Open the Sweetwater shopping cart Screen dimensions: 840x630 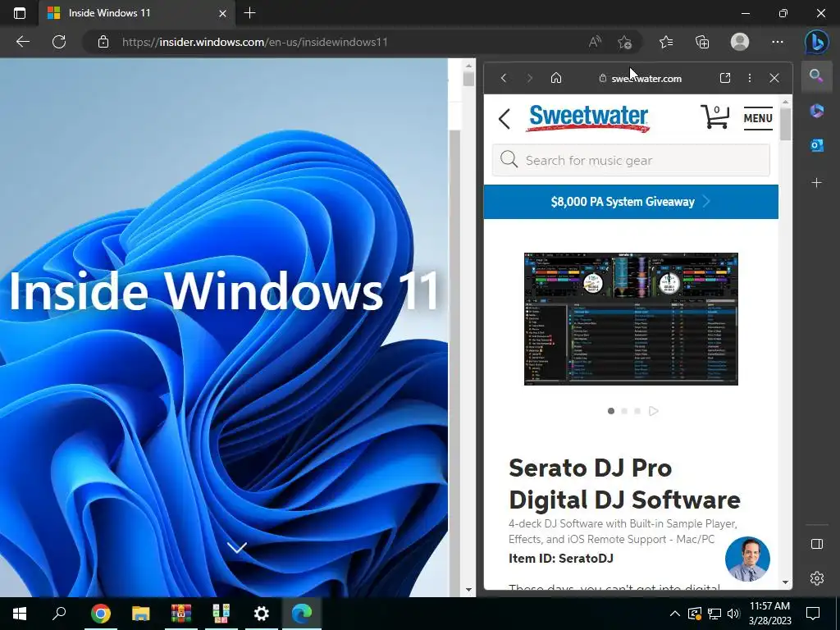(714, 116)
